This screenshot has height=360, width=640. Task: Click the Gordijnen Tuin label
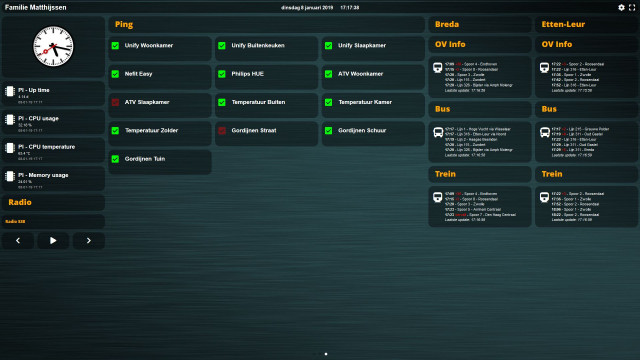(x=145, y=159)
